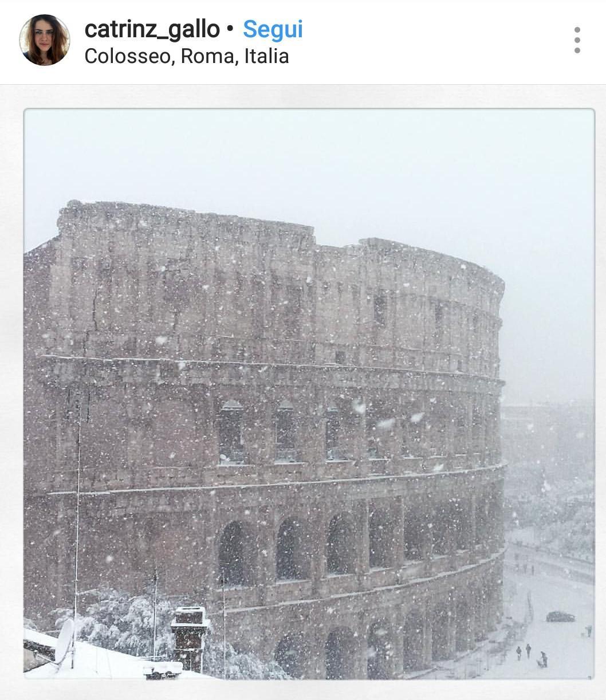Tap the pedestrians walking in the snow
Viewport: 606px width, 700px height.
coord(532,655)
